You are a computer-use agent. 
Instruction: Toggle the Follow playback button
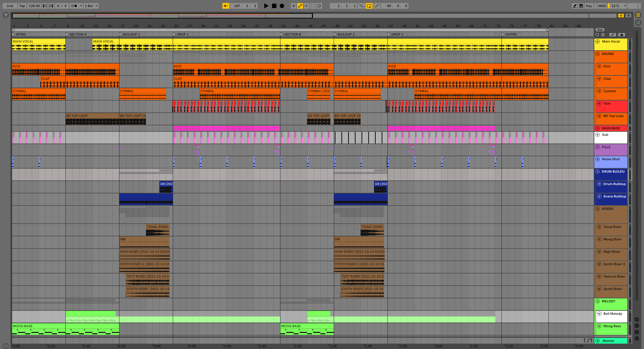226,6
